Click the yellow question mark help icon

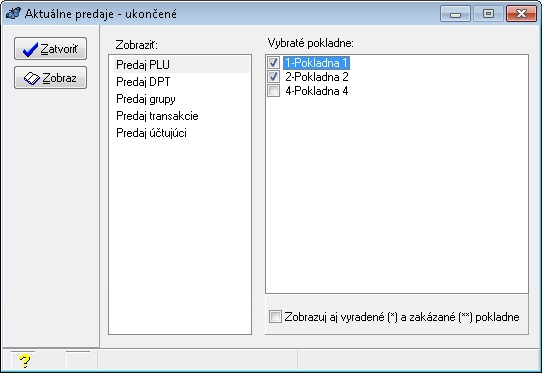[25, 361]
